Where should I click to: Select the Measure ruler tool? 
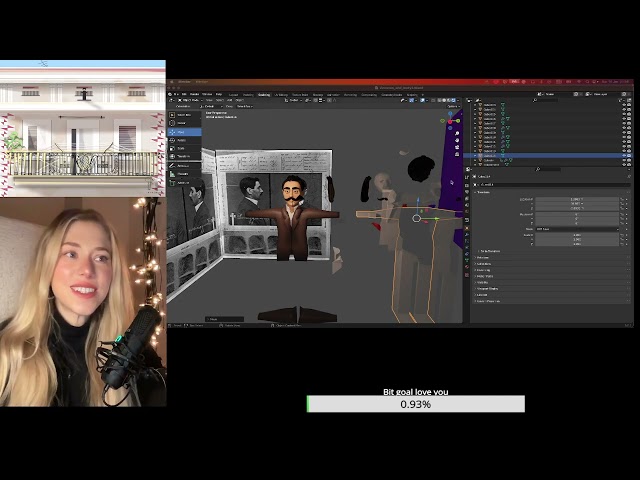coord(184,174)
